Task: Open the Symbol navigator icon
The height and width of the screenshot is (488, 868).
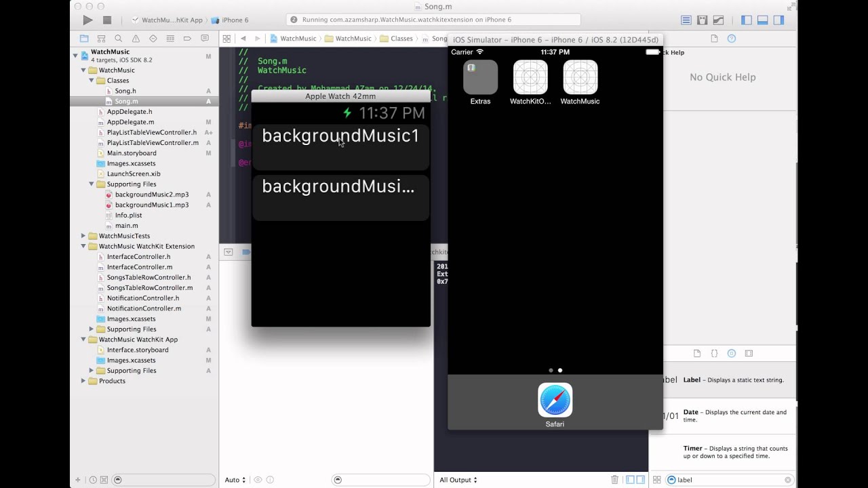Action: coord(101,39)
